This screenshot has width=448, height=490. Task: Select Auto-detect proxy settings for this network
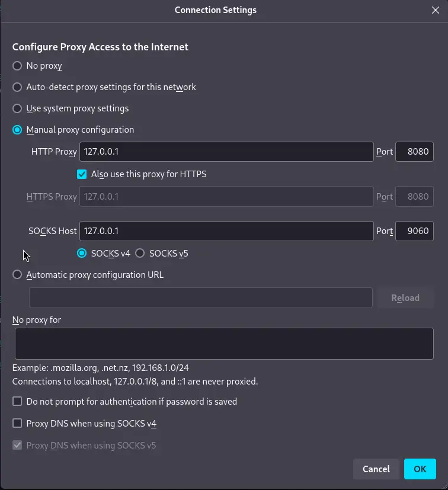coord(17,87)
